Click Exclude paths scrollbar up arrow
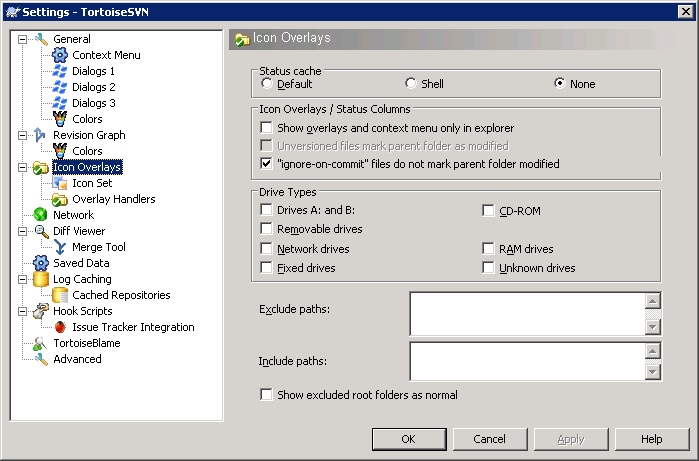699x461 pixels. click(653, 301)
